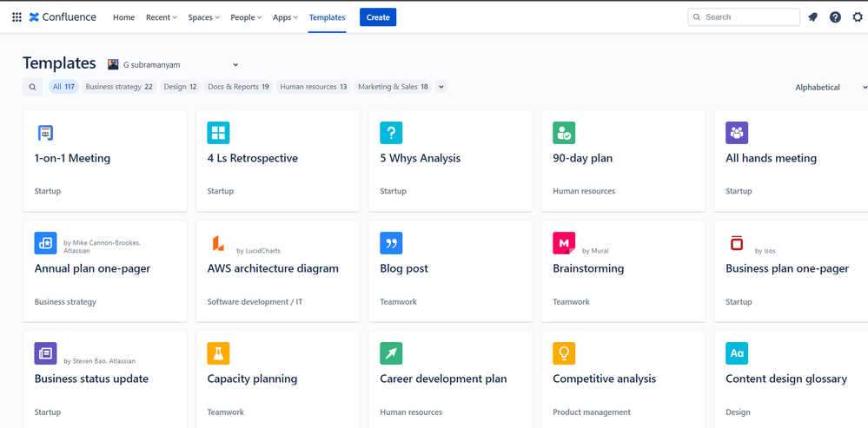868x428 pixels.
Task: Filter by Business strategy category
Action: [119, 87]
